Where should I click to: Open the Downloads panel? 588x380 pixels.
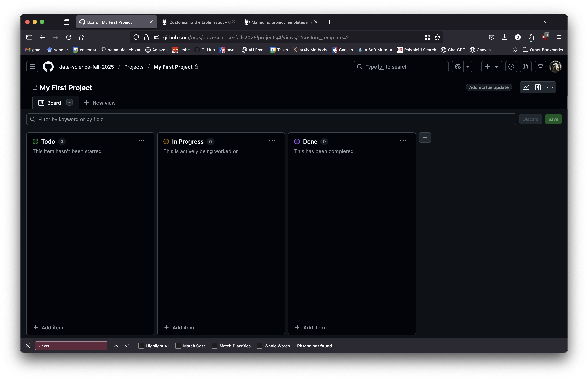[x=504, y=37]
